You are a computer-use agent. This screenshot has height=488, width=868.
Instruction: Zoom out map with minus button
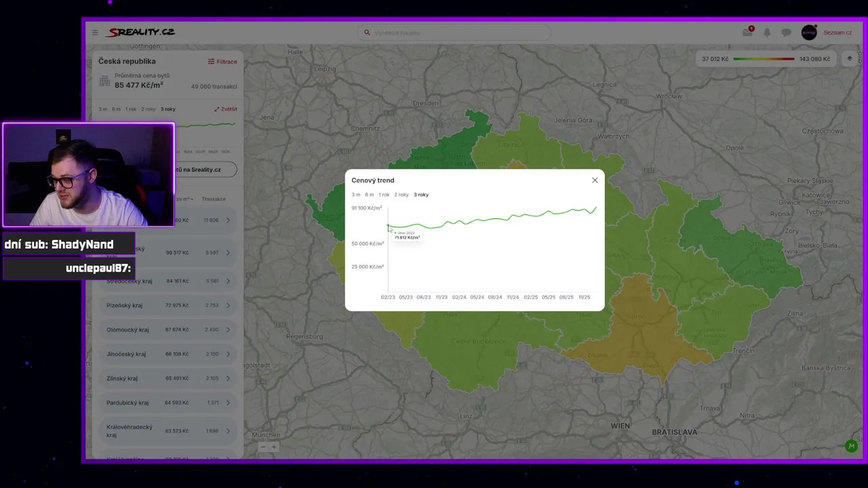(264, 447)
